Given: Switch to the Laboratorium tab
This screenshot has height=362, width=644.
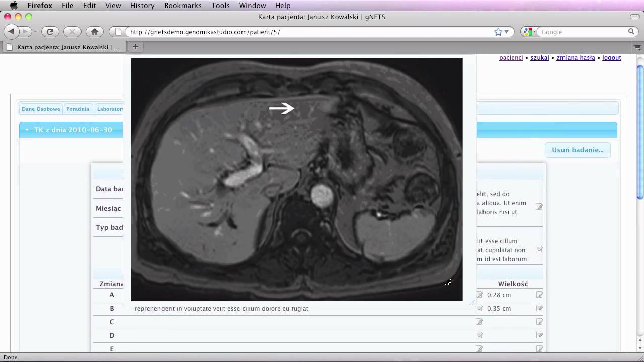Looking at the screenshot, I should 110,109.
